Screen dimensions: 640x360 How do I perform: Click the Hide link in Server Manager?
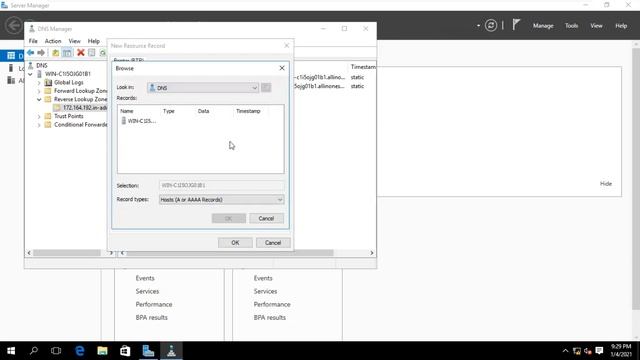606,184
